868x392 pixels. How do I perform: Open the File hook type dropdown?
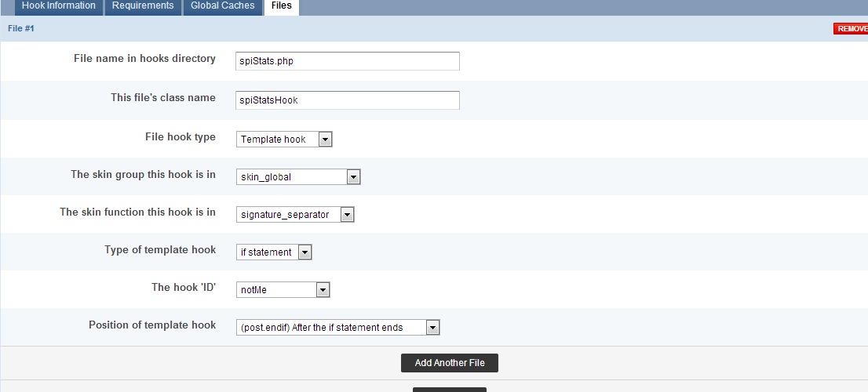[x=284, y=140]
